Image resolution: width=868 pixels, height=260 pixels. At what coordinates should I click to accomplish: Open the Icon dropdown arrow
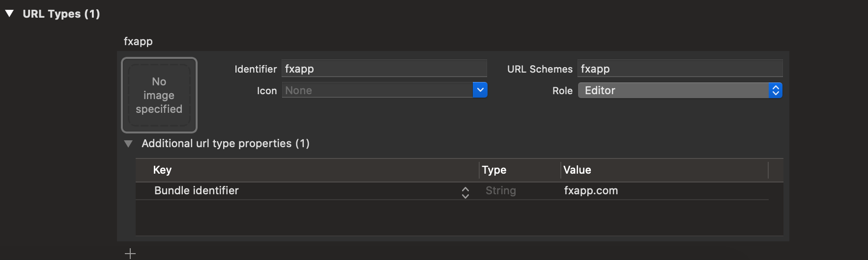coord(480,90)
